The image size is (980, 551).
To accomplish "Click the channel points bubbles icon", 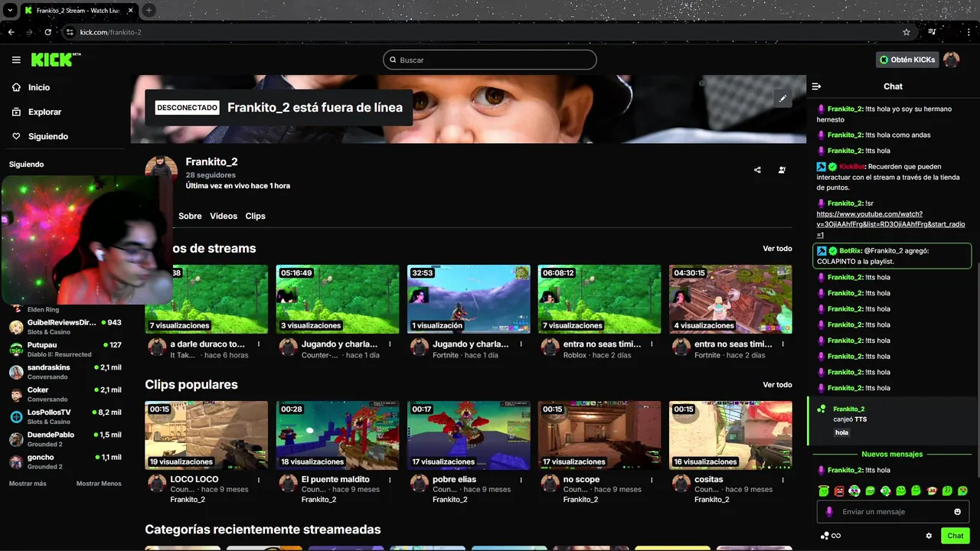I will (825, 536).
